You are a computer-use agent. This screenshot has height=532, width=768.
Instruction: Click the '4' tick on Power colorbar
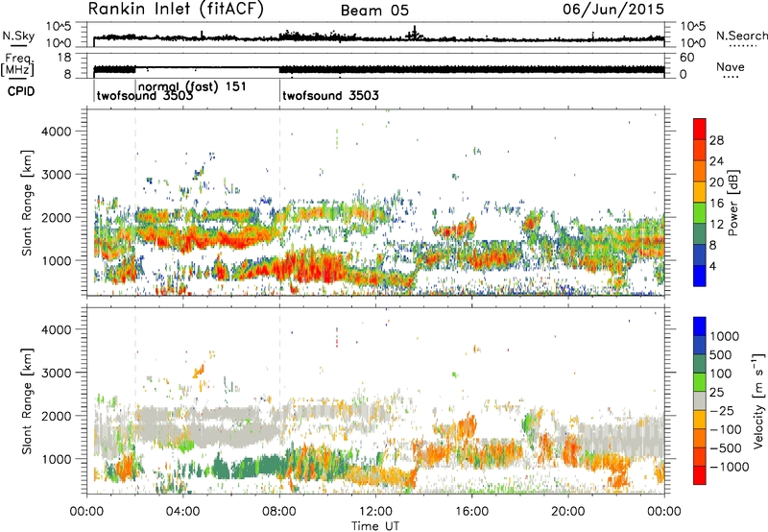click(x=713, y=266)
